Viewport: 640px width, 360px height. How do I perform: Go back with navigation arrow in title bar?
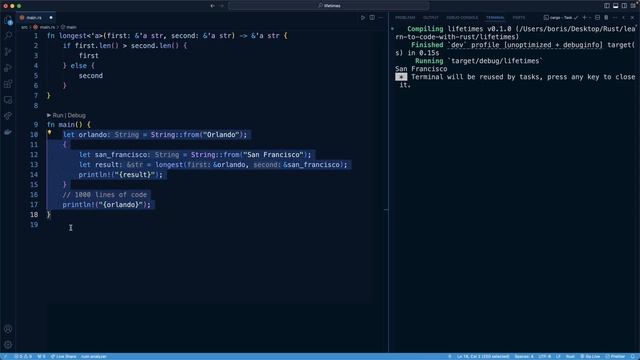coord(212,6)
